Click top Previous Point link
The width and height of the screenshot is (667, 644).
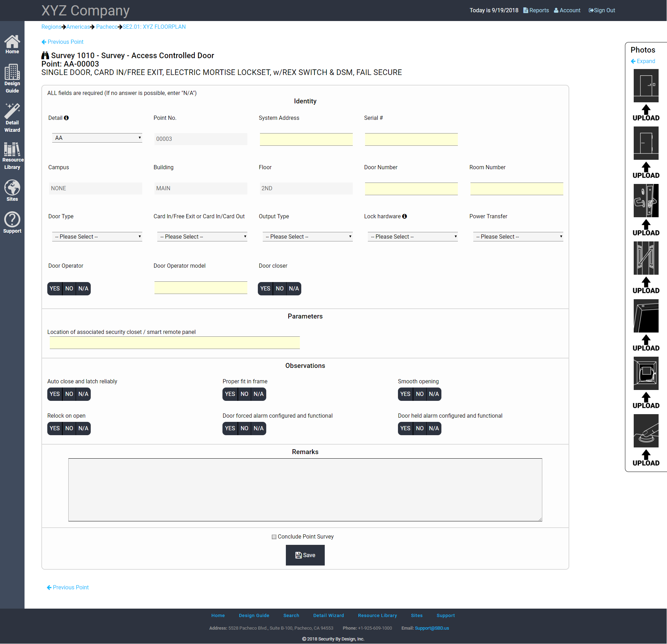click(62, 42)
